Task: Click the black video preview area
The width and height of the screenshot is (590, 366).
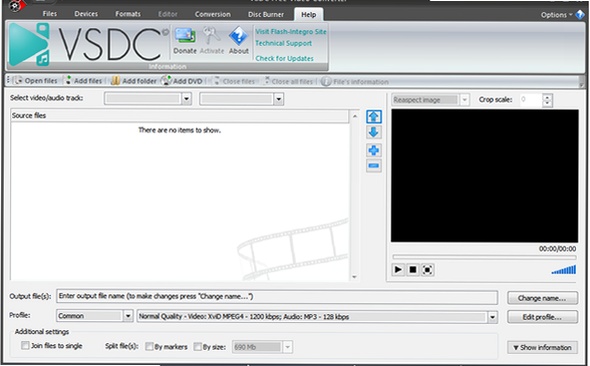Action: coord(484,176)
